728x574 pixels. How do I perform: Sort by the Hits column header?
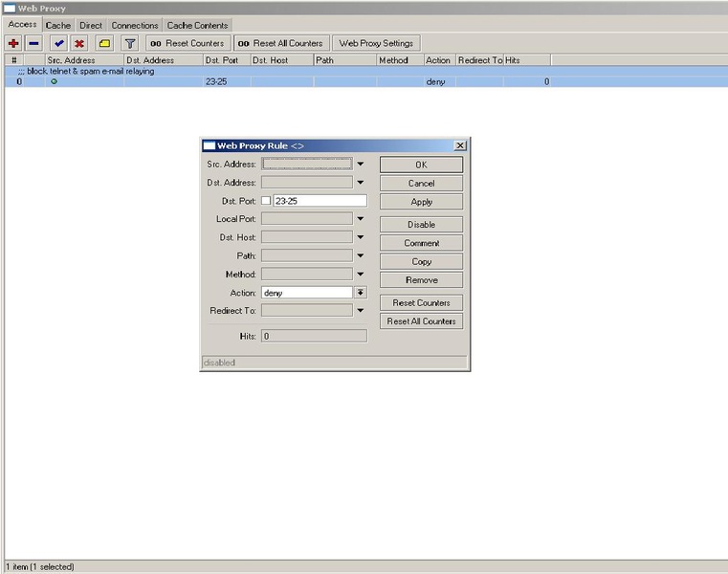(527, 60)
